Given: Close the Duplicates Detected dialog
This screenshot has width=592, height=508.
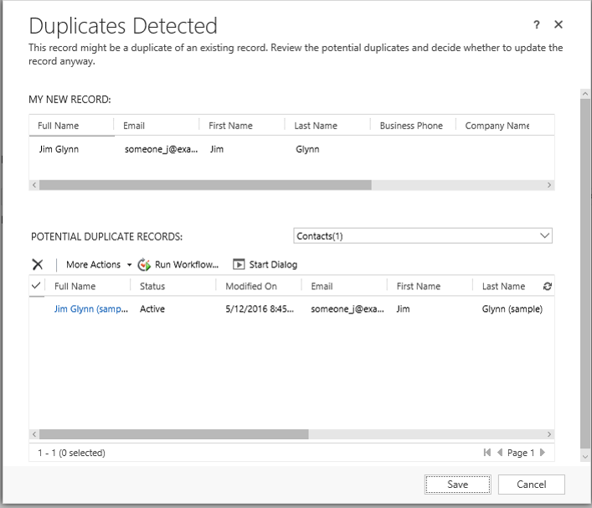Looking at the screenshot, I should [558, 25].
